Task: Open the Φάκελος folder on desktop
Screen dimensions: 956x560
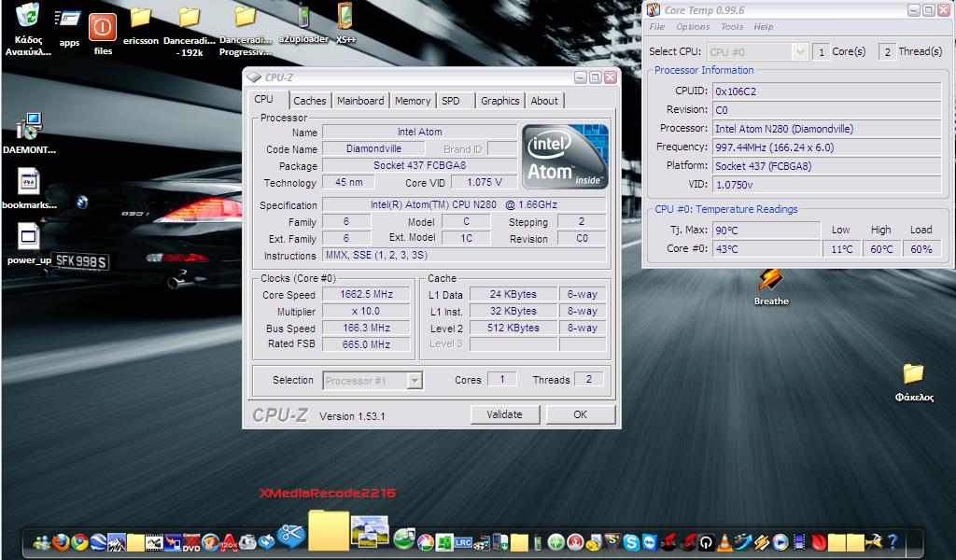Action: [x=913, y=383]
